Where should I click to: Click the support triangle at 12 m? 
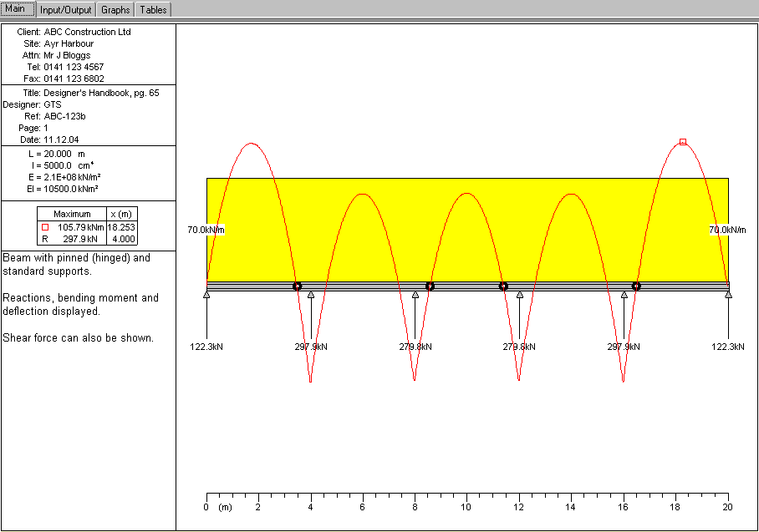point(520,294)
